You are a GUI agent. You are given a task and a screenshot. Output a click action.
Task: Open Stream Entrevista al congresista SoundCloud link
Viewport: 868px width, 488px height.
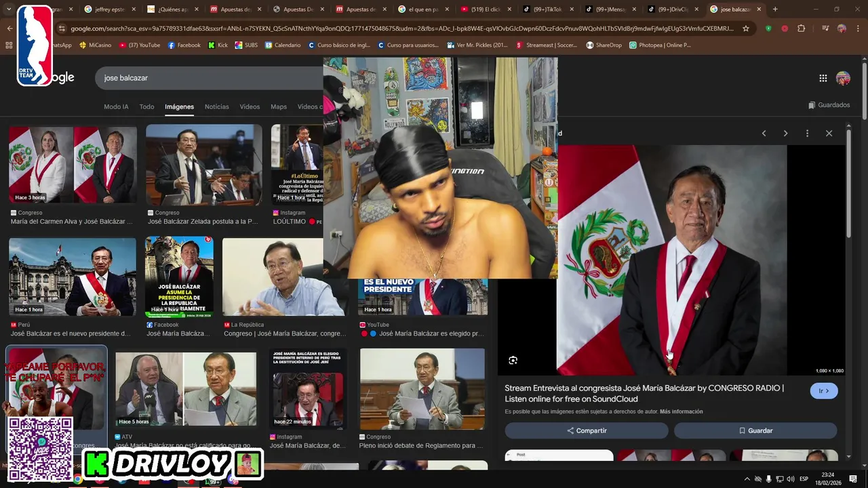tap(644, 394)
